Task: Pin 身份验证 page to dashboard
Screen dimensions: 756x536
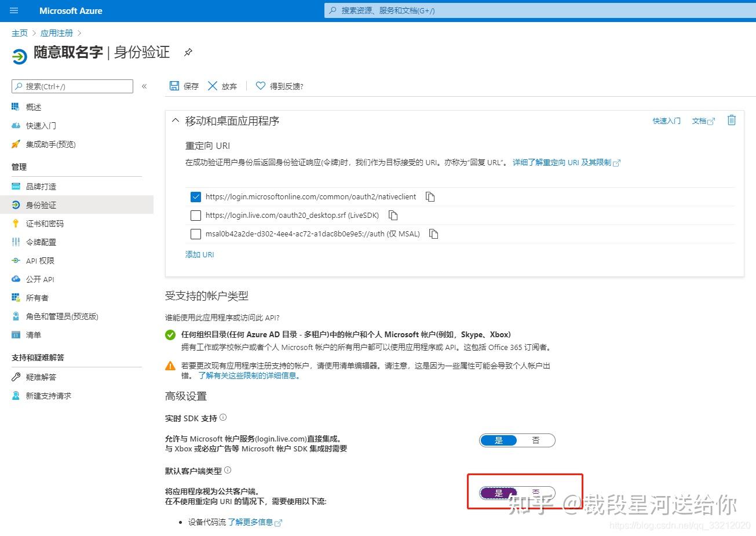Action: (x=188, y=52)
